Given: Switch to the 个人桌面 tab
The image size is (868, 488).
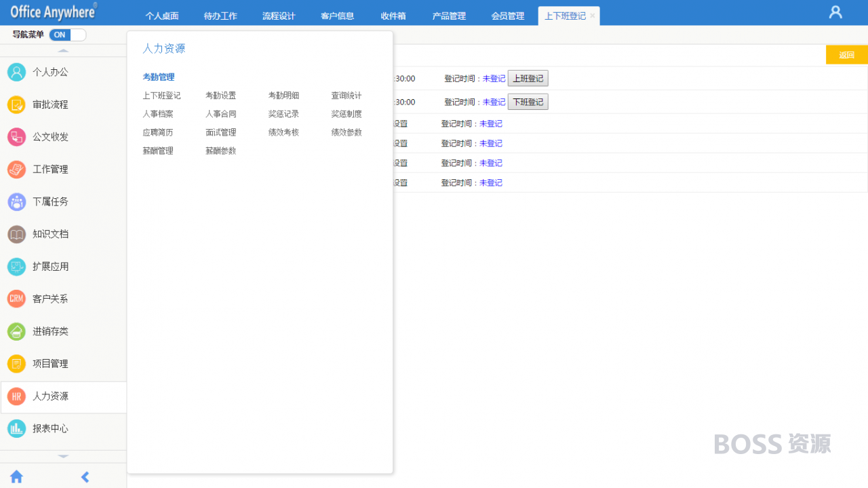Looking at the screenshot, I should click(162, 16).
